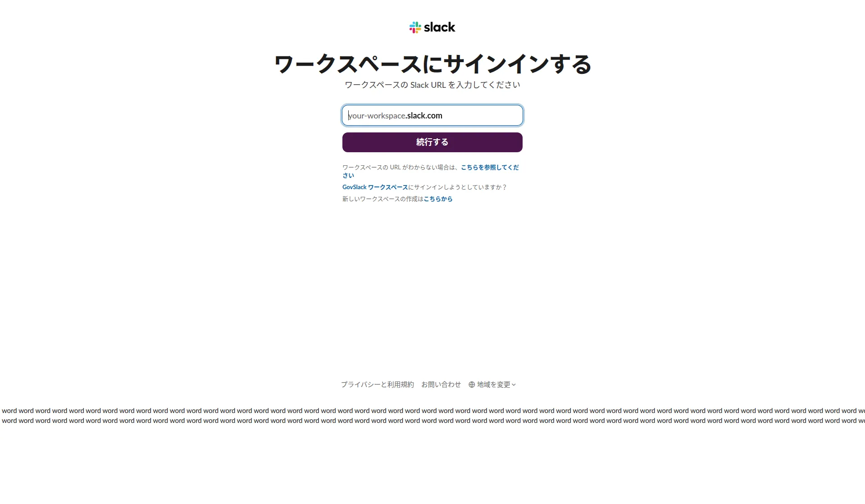Viewport: 865px width, 504px height.
Task: Open the こちらを参照してください help link
Action: click(430, 172)
